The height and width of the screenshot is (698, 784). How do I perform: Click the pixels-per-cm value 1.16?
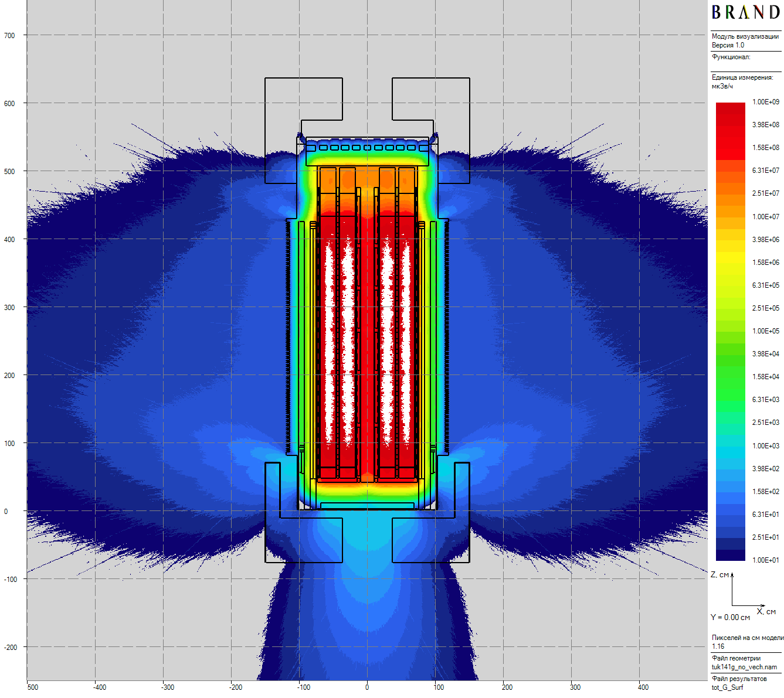pos(718,646)
